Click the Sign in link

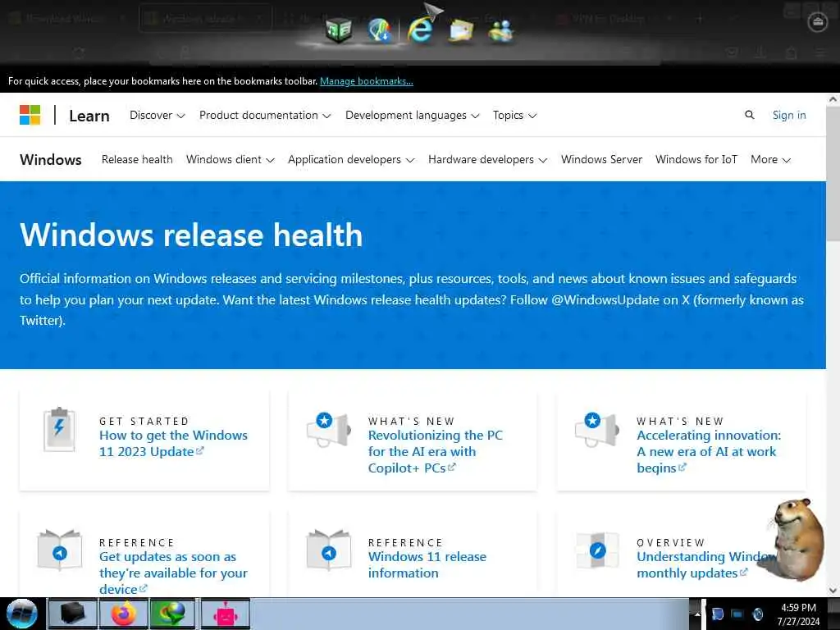pyautogui.click(x=789, y=115)
